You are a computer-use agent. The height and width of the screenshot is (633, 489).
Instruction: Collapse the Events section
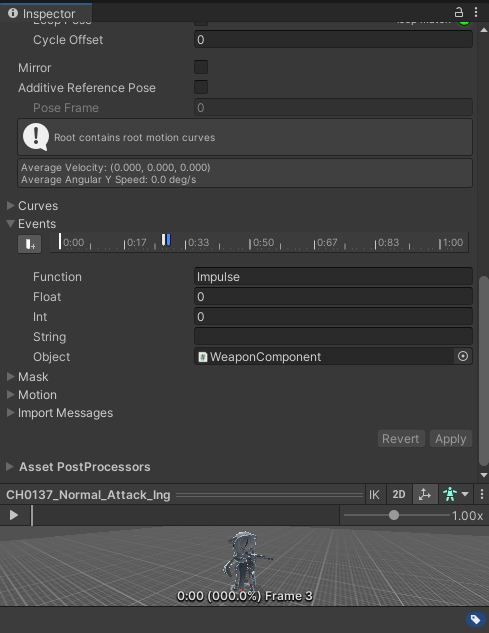(11, 224)
